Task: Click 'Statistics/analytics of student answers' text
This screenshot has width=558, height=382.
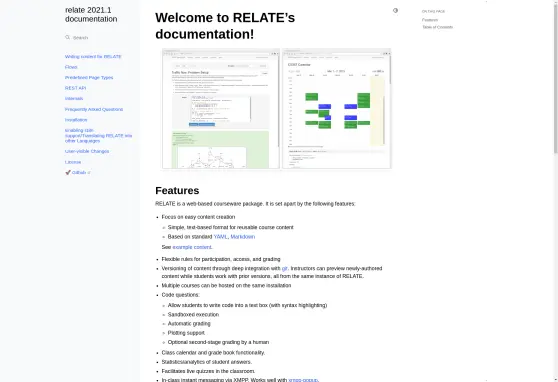Action: 207,362
